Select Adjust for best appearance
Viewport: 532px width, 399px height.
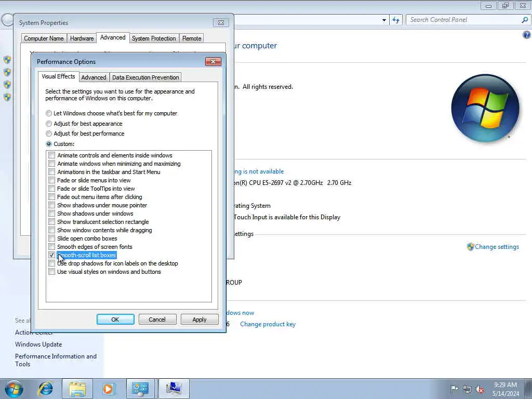coord(49,124)
